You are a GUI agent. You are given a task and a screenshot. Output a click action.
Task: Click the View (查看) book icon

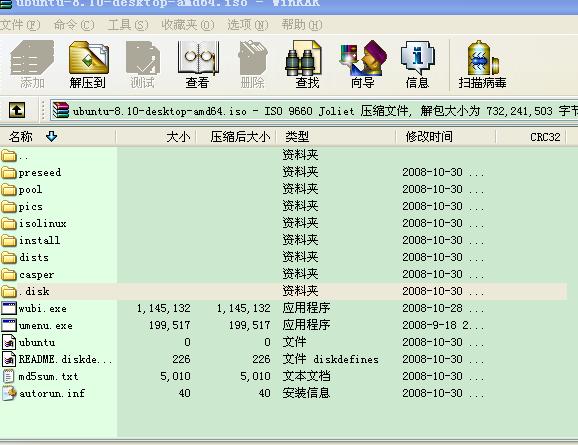(198, 58)
